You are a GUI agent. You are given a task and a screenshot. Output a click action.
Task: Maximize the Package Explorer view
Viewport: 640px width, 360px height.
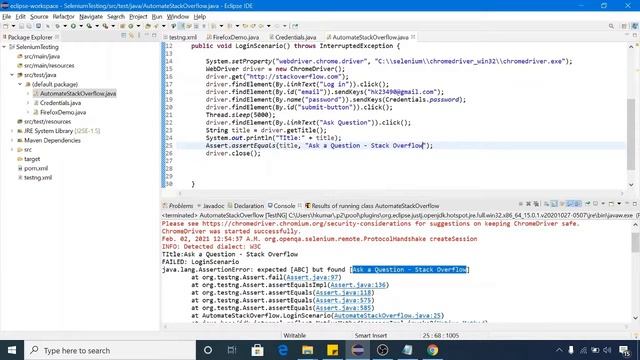pos(154,36)
